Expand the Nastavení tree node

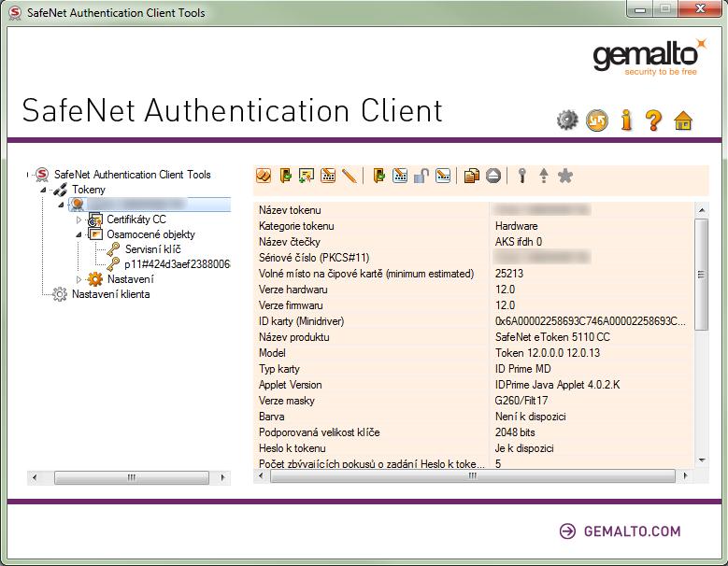pos(79,279)
